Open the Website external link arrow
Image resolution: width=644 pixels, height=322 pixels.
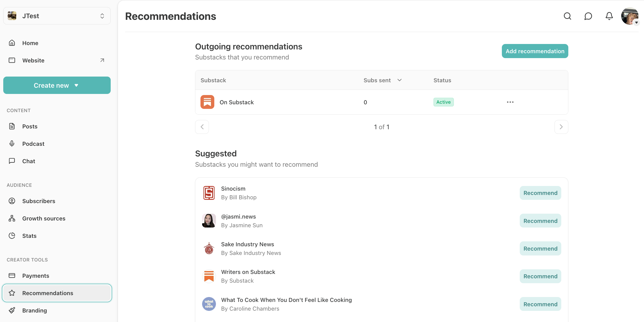point(102,60)
